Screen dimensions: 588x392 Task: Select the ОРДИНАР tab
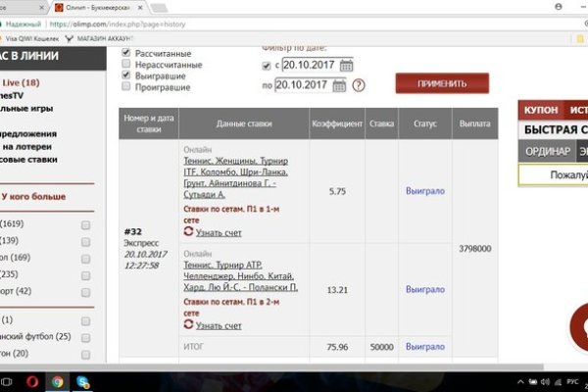546,152
